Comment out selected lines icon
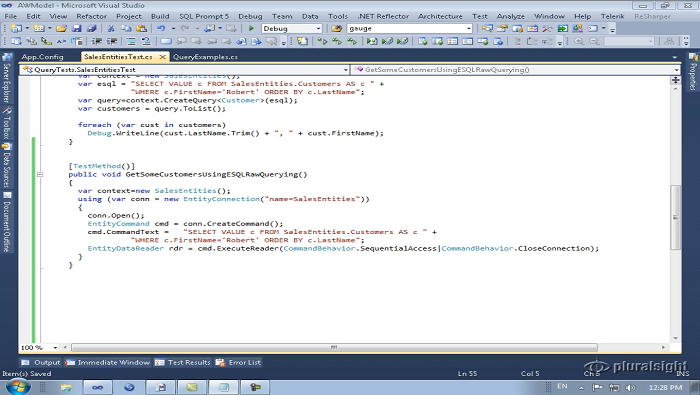The height and width of the screenshot is (395, 700). point(131,42)
